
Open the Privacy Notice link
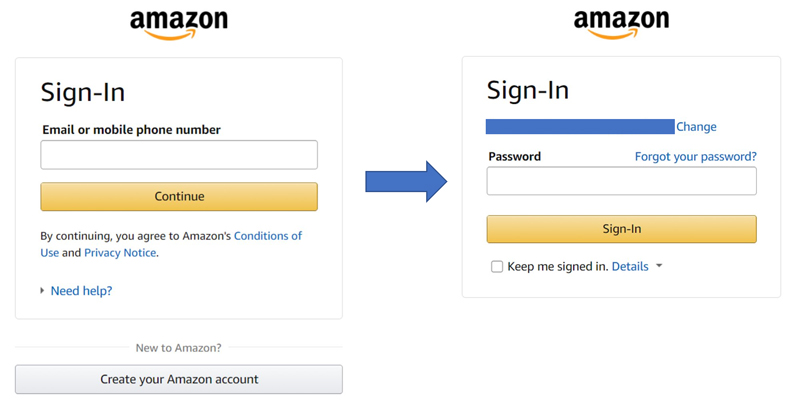click(120, 253)
